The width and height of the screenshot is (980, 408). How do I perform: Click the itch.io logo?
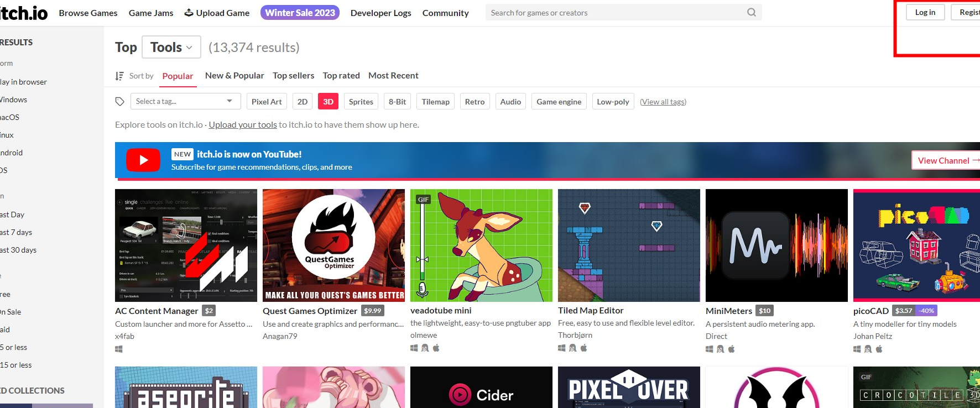pos(24,12)
